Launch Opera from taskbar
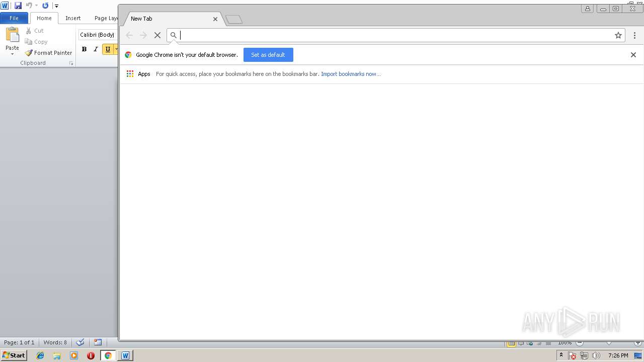Viewport: 644px width, 362px height. [x=91, y=355]
